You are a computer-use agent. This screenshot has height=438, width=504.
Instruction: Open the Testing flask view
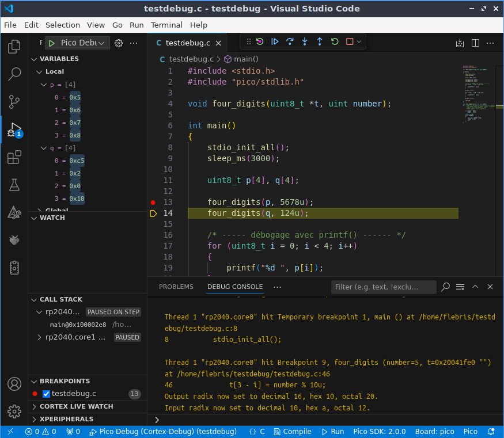pyautogui.click(x=14, y=185)
